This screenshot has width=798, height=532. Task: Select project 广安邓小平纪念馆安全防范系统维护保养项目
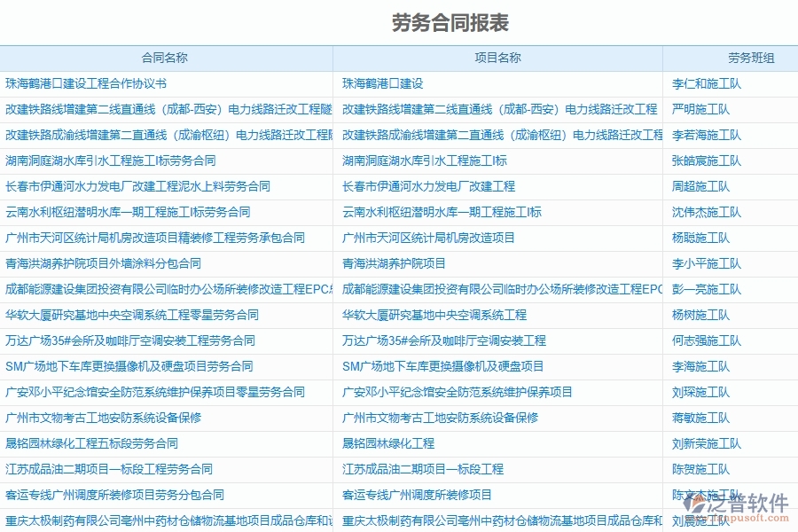(460, 391)
